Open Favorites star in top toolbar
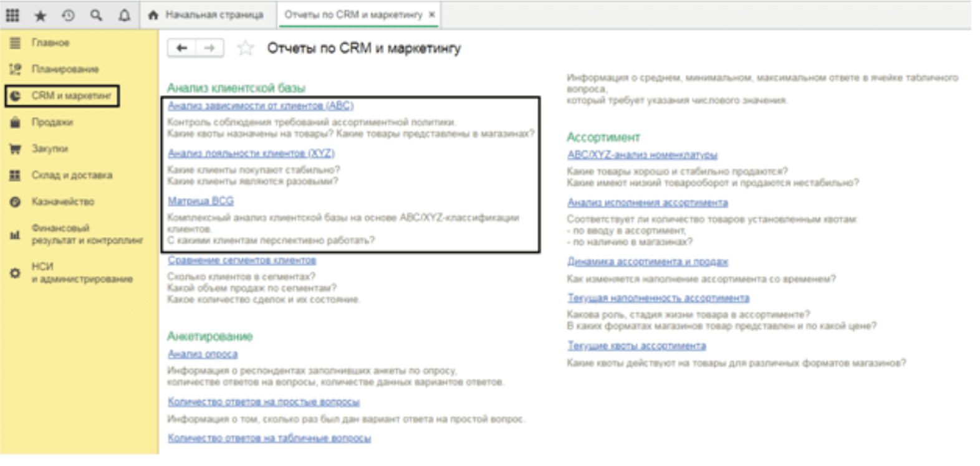The image size is (980, 466). pyautogui.click(x=41, y=15)
